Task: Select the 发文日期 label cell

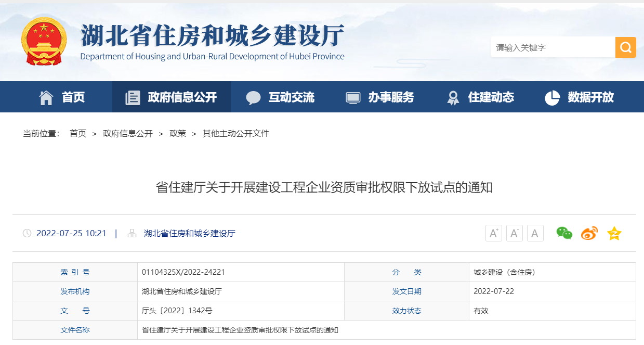Action: coord(406,291)
